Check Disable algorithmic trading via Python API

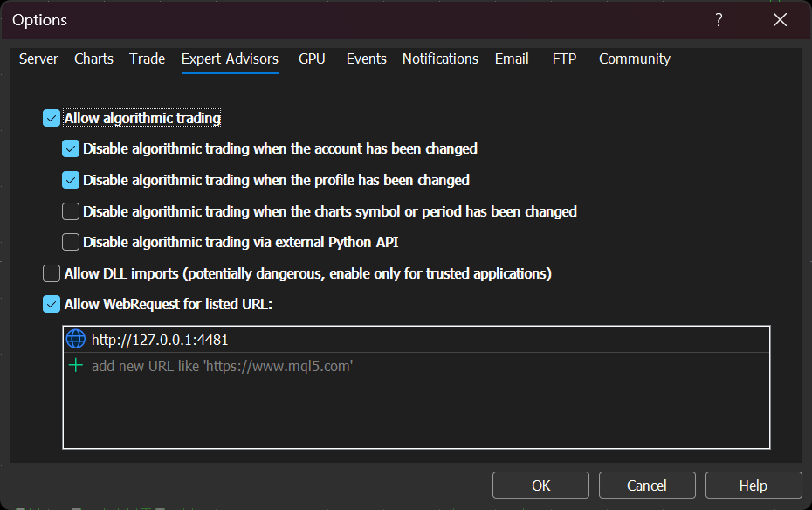(71, 242)
